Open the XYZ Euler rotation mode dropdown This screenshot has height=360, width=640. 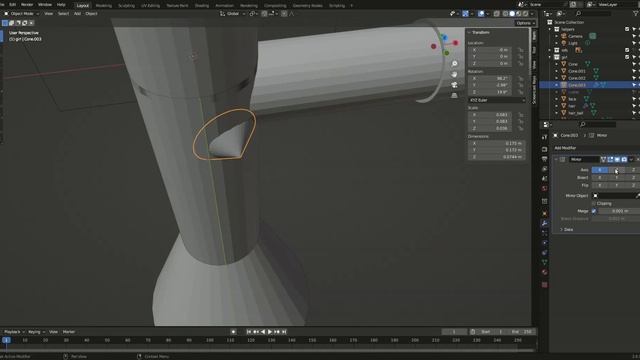pos(497,100)
